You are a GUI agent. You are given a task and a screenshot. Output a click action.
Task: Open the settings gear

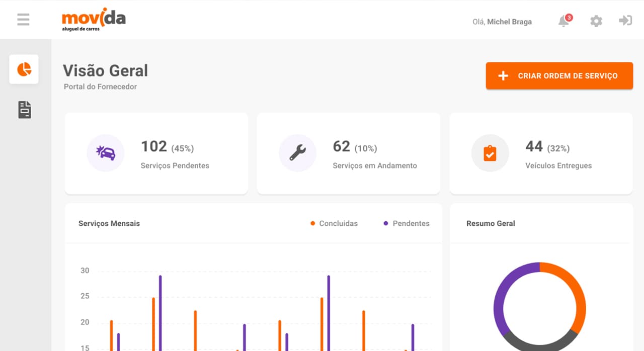point(596,21)
